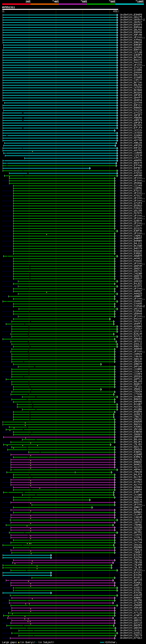Click hit label UniRef100_Q5DEU7
This screenshot has height=644, width=146.
click(131, 278)
